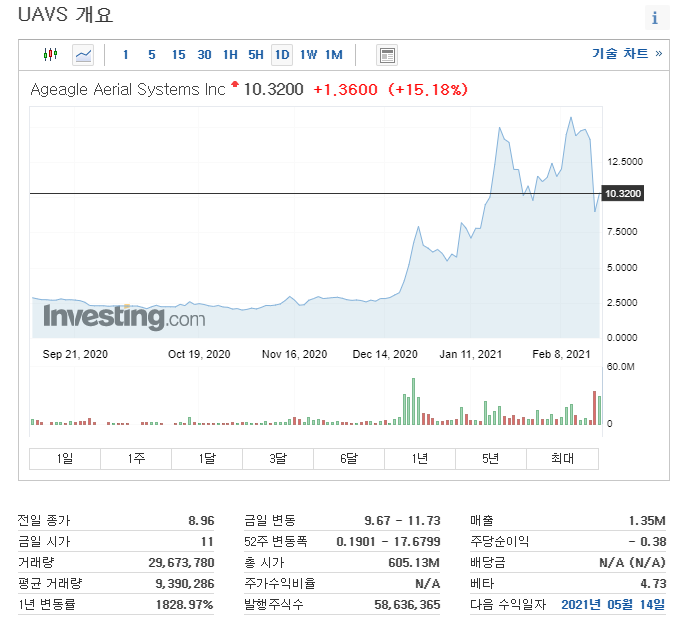Open the 2021년 05월 14일 earnings date link
This screenshot has height=622, width=677.
click(613, 604)
